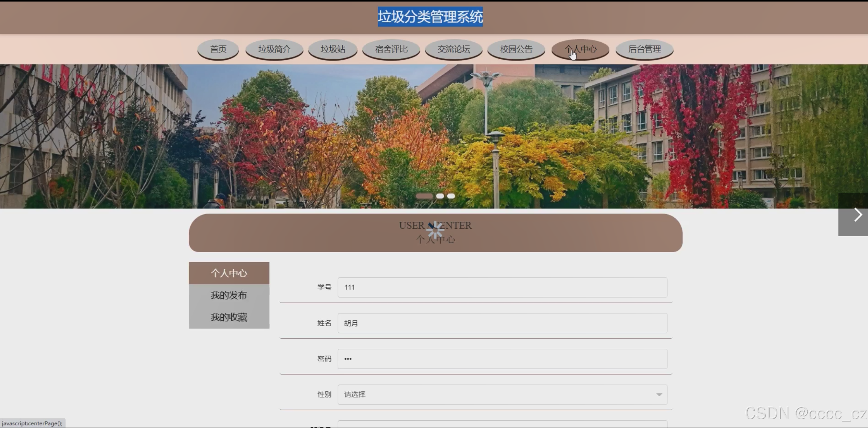
Task: View 校园公告 announcements
Action: pos(516,49)
